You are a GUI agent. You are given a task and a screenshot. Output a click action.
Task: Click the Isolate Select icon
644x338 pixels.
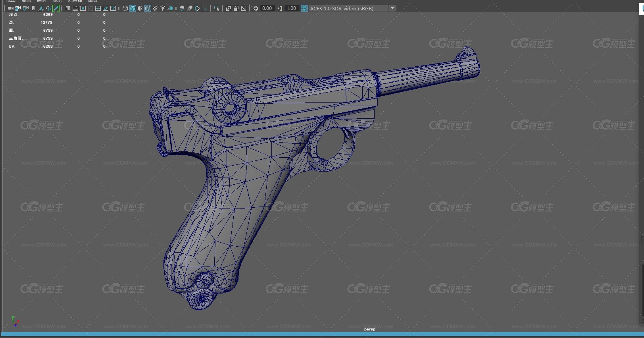[x=217, y=8]
